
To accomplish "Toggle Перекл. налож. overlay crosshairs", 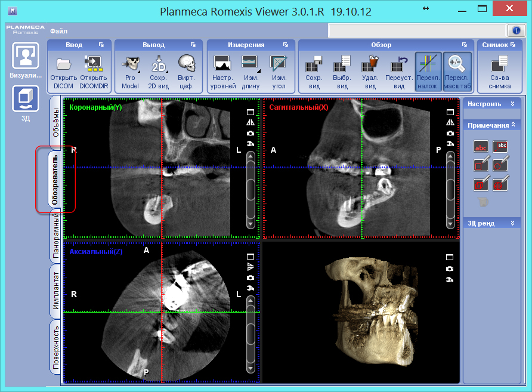I will 428,72.
